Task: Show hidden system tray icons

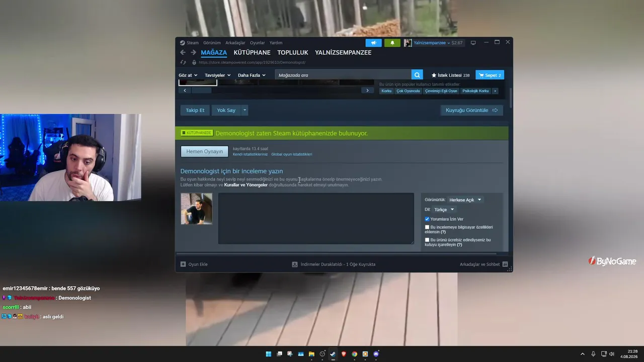Action: [583, 354]
